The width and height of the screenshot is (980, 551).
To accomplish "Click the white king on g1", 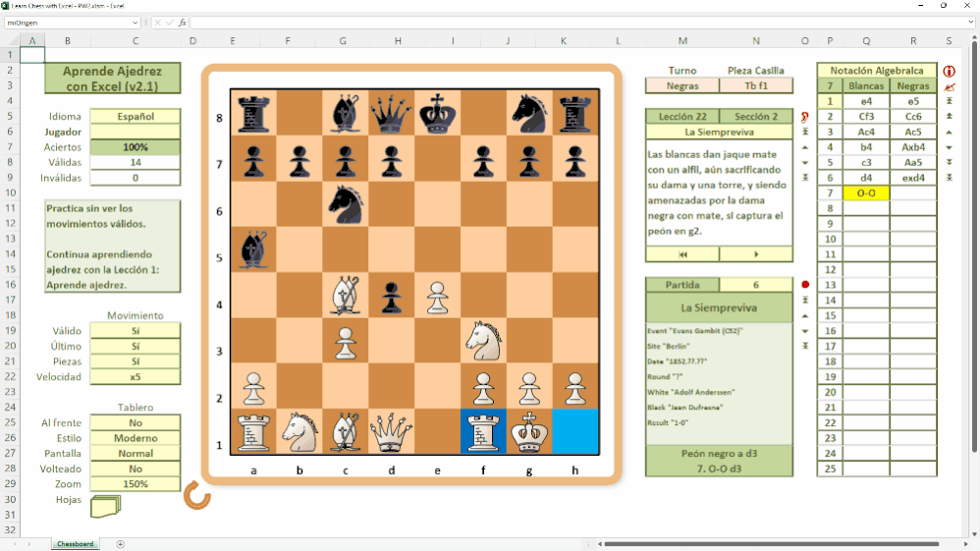I will coord(529,432).
